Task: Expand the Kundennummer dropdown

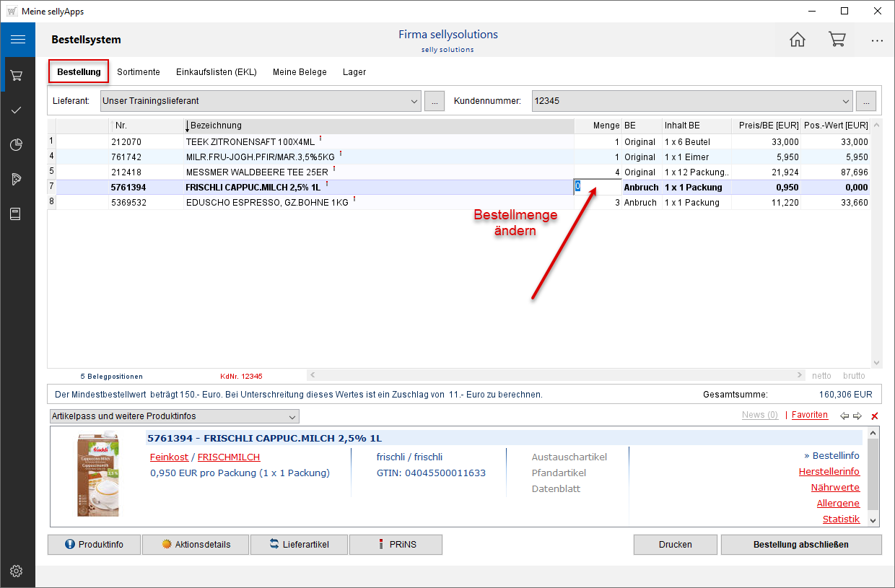Action: (846, 101)
